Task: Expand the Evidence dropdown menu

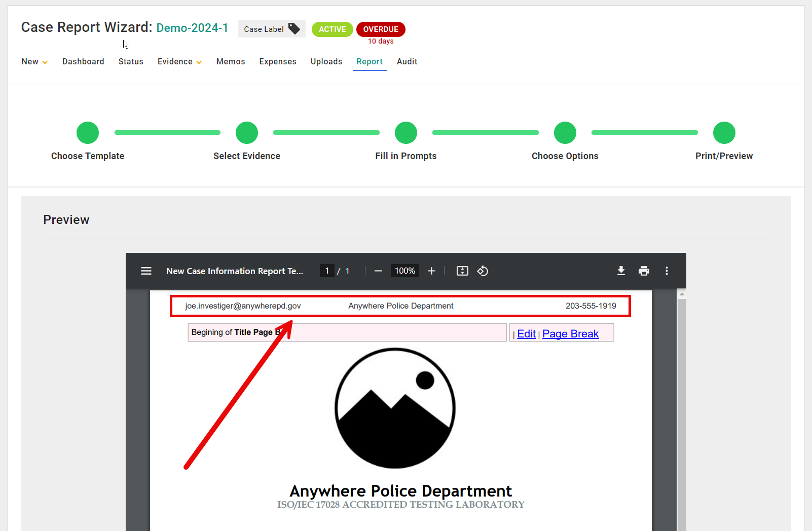Action: click(x=179, y=62)
